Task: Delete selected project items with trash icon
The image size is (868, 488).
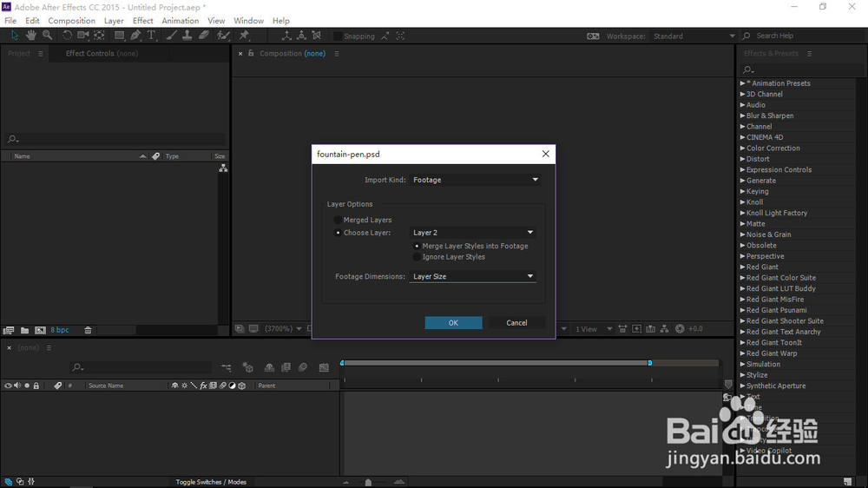Action: [x=88, y=330]
